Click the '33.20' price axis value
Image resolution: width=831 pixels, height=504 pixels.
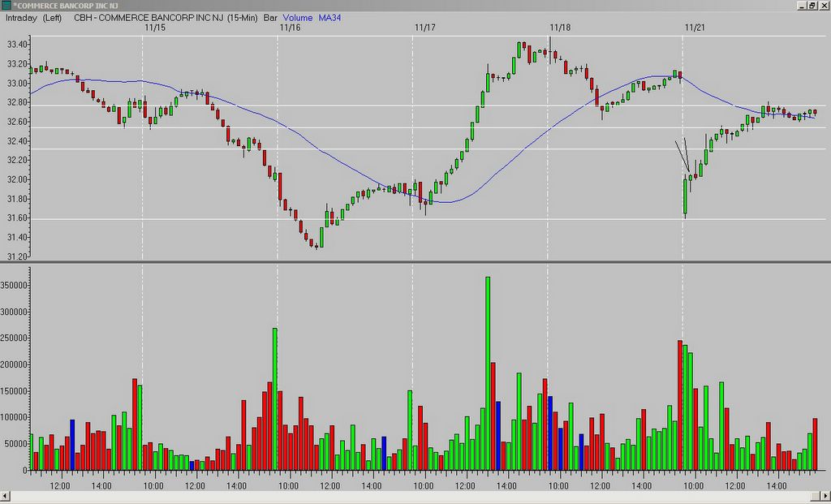point(18,64)
